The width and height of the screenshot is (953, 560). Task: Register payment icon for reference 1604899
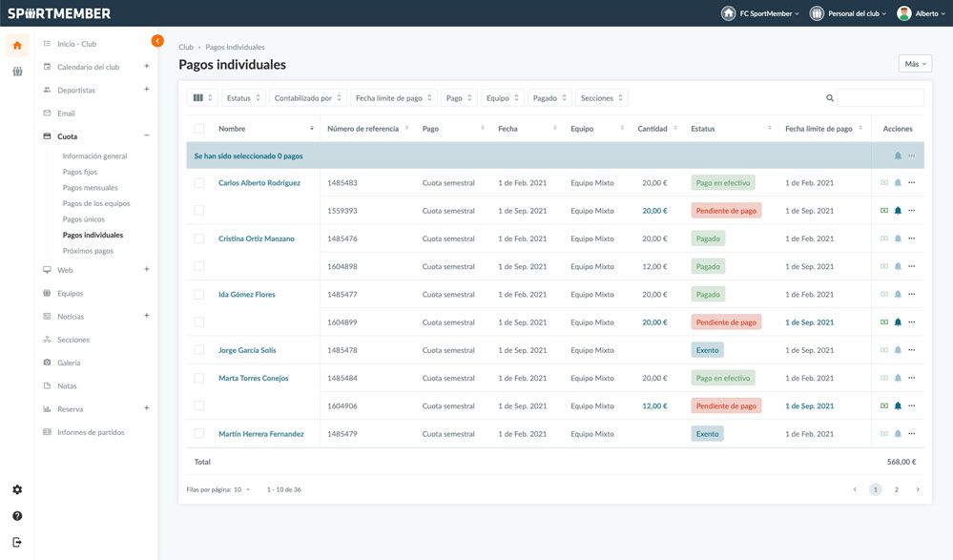[884, 322]
